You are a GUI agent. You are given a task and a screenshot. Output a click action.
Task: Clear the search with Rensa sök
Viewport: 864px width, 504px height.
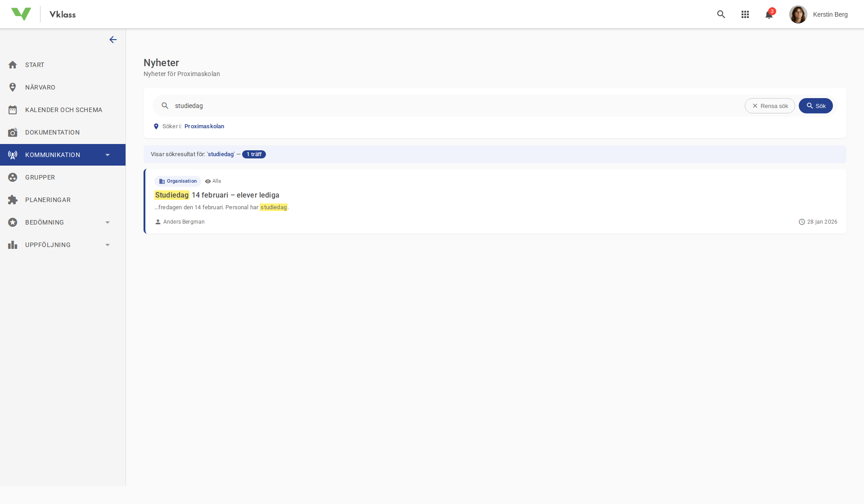(x=770, y=105)
